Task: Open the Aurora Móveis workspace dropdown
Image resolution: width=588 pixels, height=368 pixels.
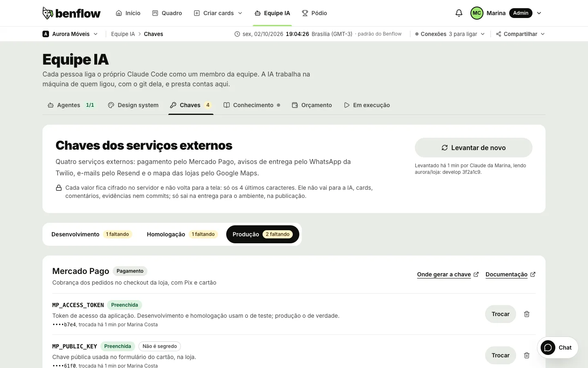Action: 70,34
